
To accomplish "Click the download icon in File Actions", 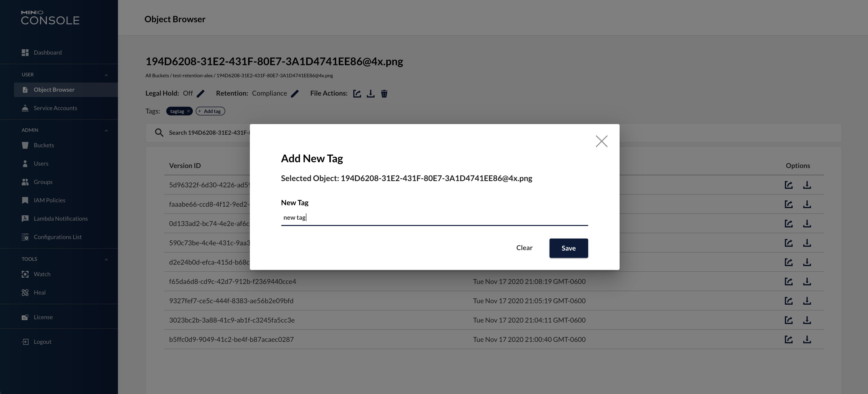I will (x=370, y=94).
